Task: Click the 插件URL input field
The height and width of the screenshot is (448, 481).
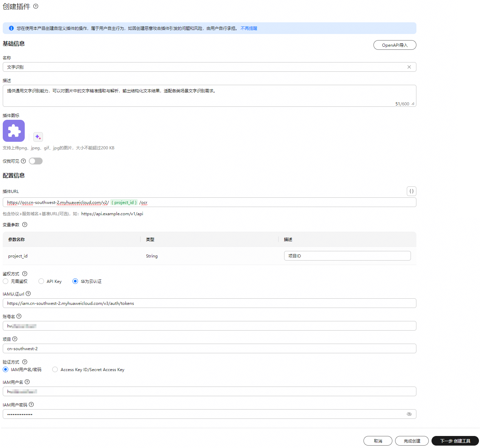Action: coord(210,202)
